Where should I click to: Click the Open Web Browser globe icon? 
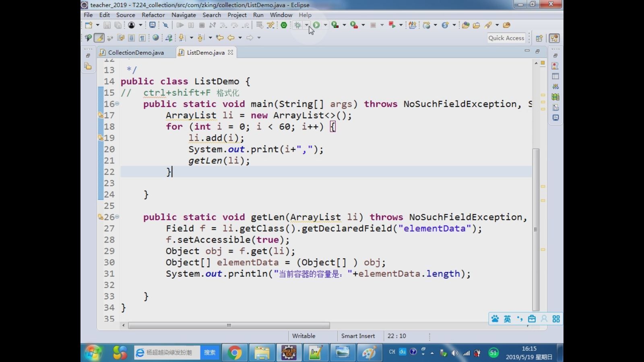point(155,38)
